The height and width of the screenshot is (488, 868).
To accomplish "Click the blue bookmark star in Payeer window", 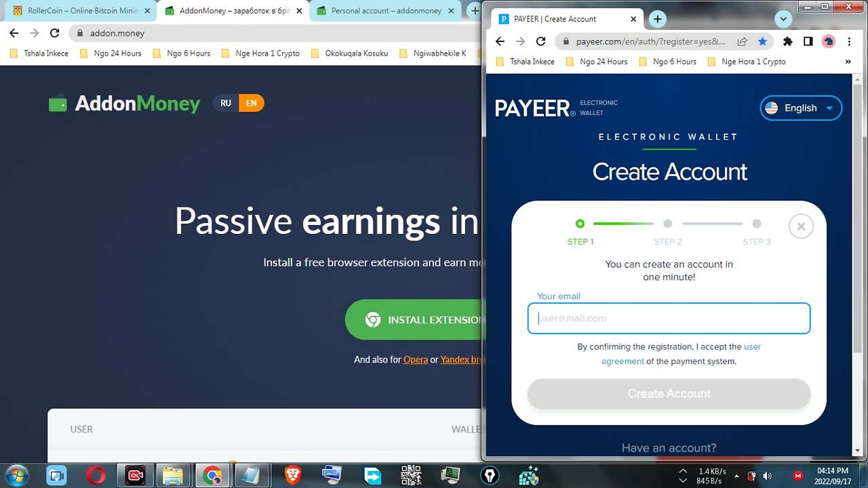I will coord(762,41).
